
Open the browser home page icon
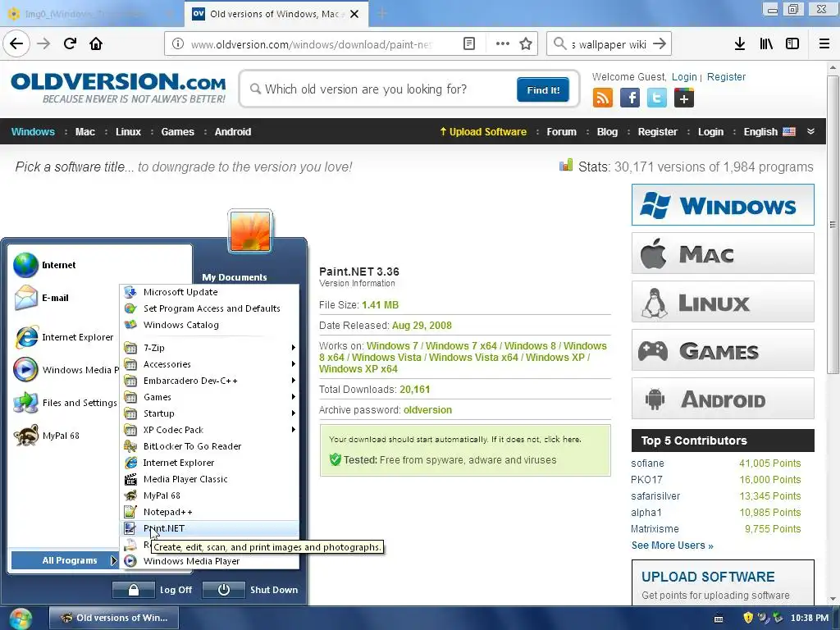pos(96,43)
